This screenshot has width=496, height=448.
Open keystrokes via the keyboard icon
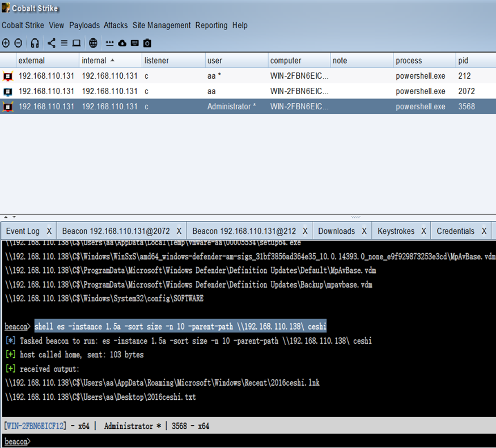(135, 43)
